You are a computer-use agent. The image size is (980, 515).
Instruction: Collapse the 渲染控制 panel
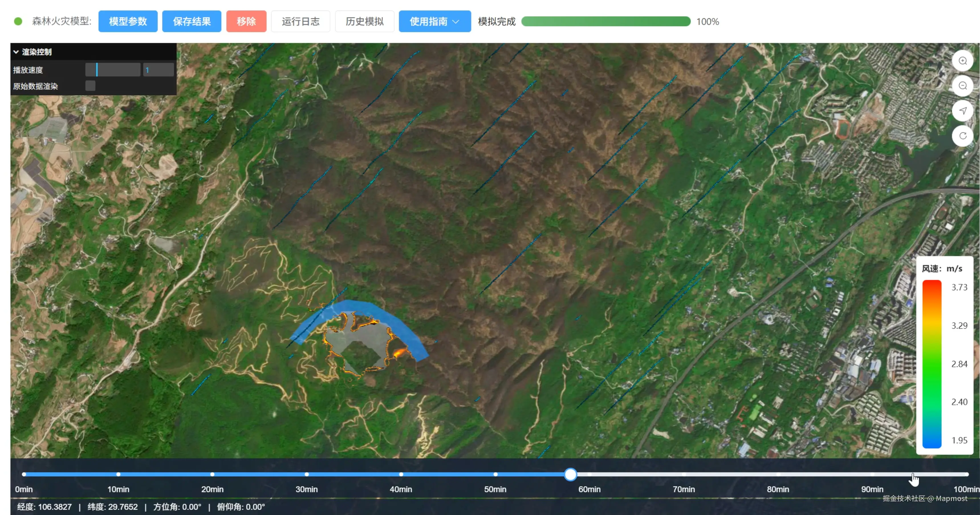[16, 52]
